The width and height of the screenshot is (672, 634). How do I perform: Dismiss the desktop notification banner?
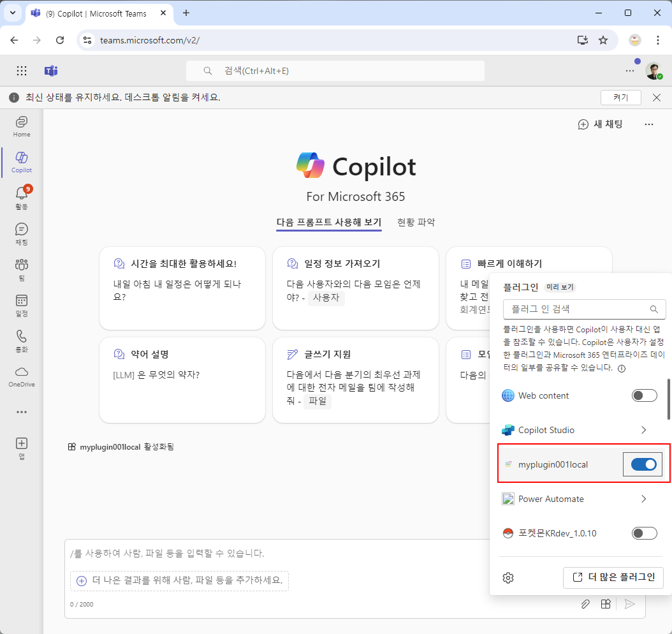656,98
